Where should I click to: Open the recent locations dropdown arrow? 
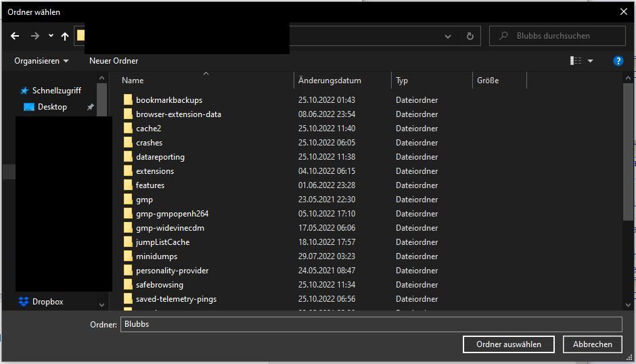(51, 36)
